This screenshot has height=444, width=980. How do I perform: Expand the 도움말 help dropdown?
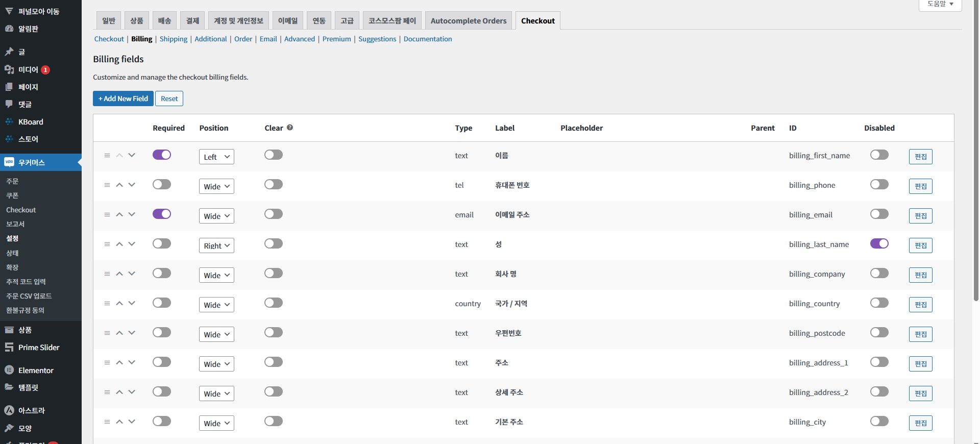[940, 4]
